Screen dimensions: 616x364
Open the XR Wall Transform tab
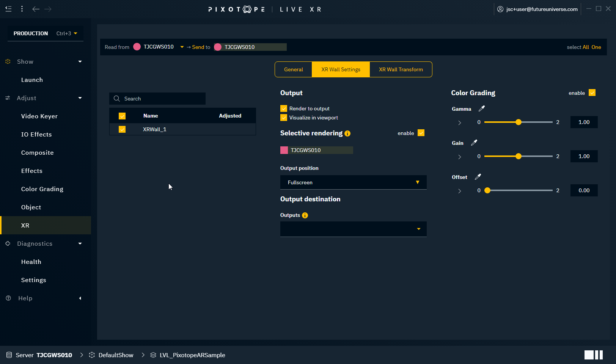401,69
